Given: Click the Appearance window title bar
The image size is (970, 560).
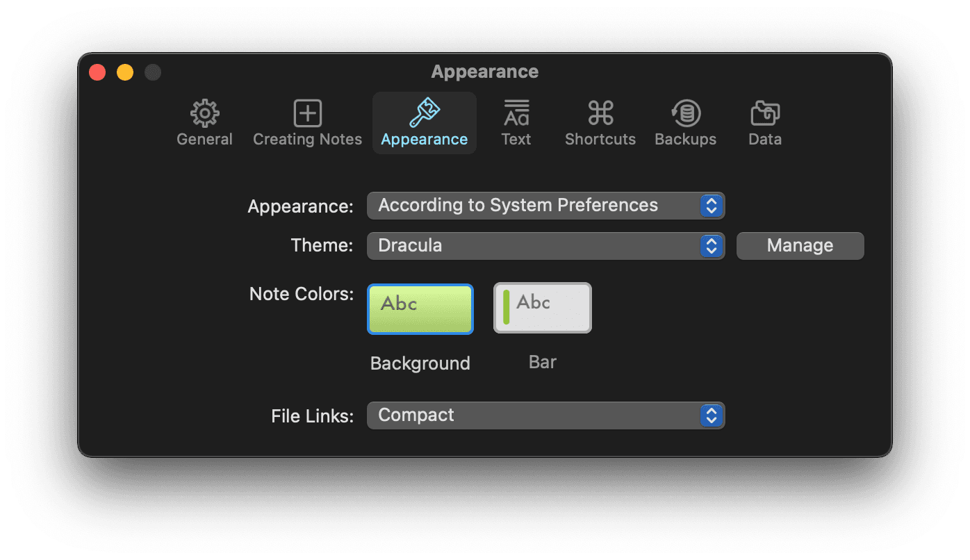Looking at the screenshot, I should coord(484,71).
